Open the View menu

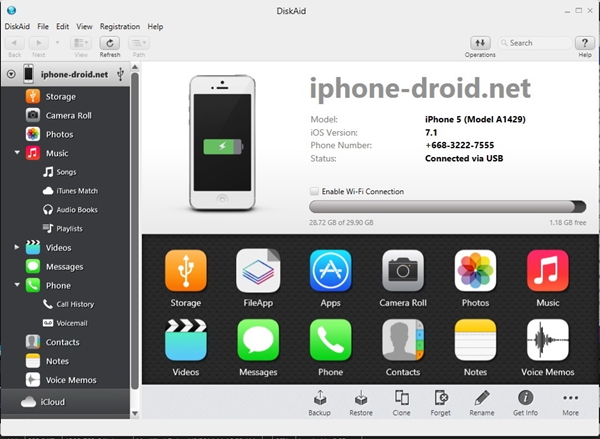pyautogui.click(x=84, y=26)
